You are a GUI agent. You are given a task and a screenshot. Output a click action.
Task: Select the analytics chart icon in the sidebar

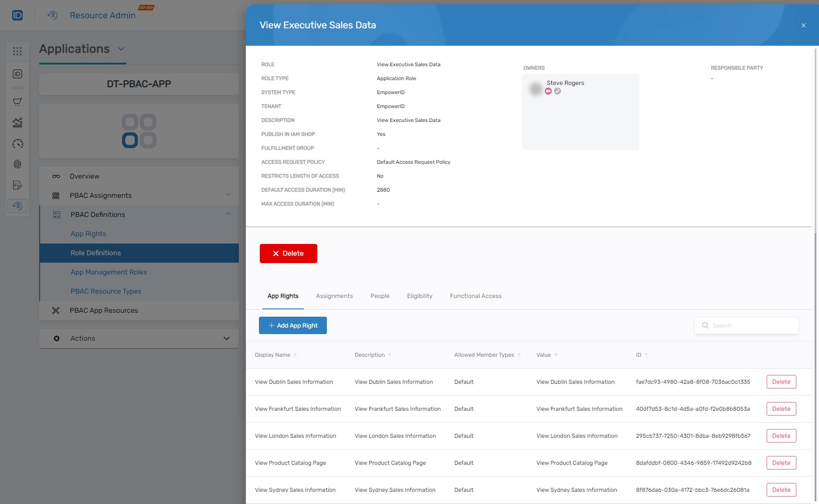[x=17, y=122]
